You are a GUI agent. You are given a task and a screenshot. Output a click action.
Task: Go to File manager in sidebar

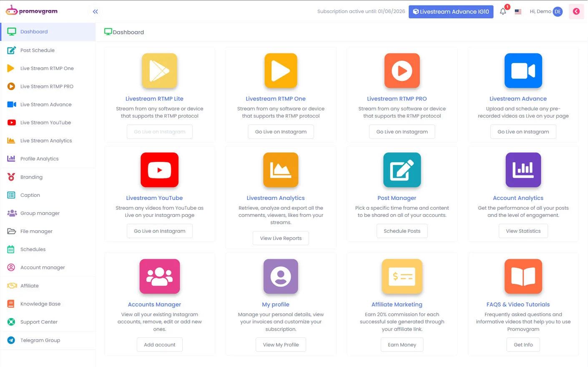36,231
